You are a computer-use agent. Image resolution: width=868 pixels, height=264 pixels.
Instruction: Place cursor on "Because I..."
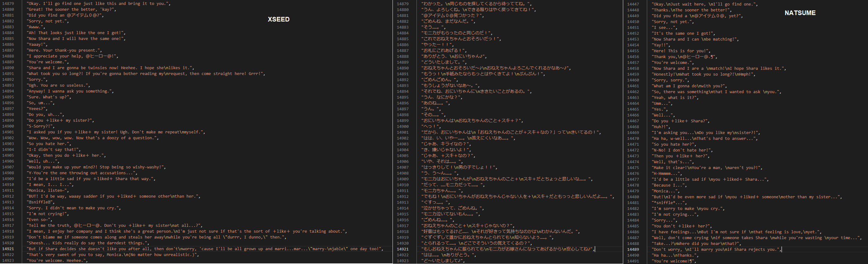[x=669, y=185]
